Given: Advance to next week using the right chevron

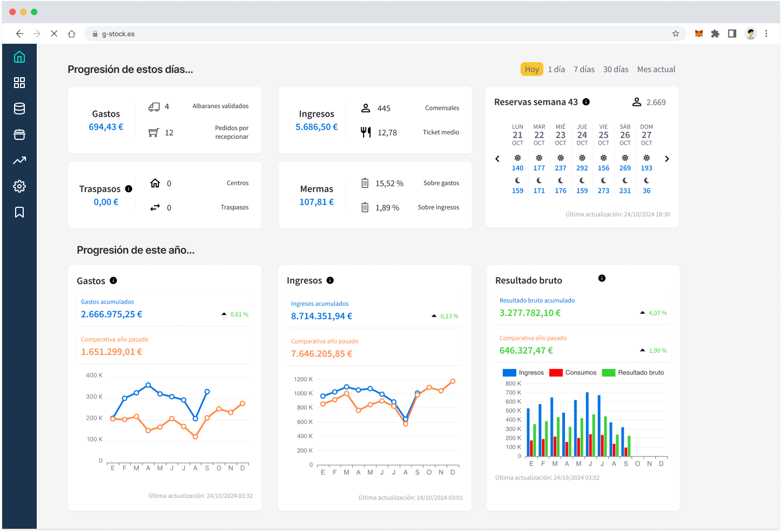Looking at the screenshot, I should [x=667, y=158].
